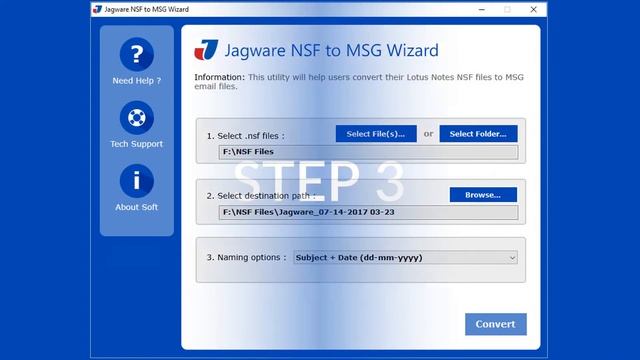Click the '1. Select .nsf files :' label

pos(246,136)
